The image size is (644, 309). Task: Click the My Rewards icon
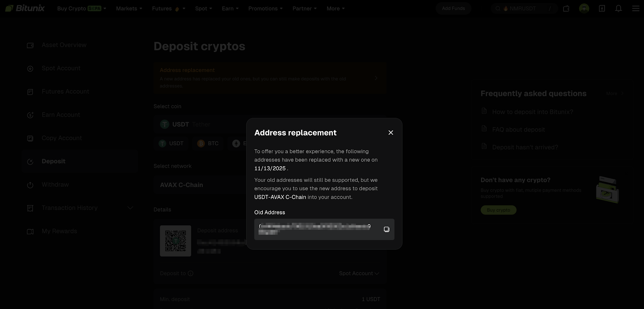tap(30, 231)
